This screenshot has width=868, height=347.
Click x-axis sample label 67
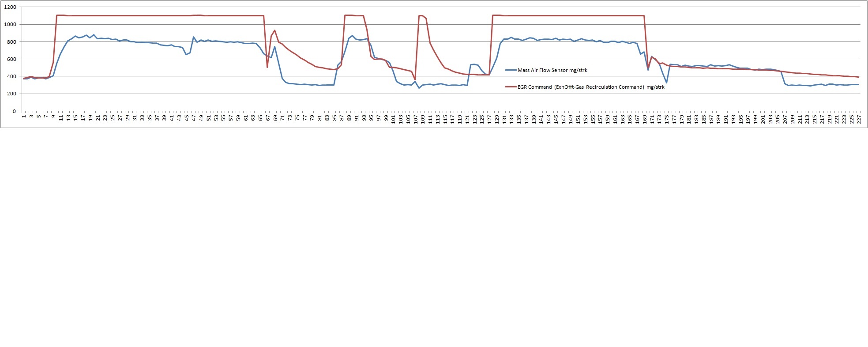[x=268, y=118]
